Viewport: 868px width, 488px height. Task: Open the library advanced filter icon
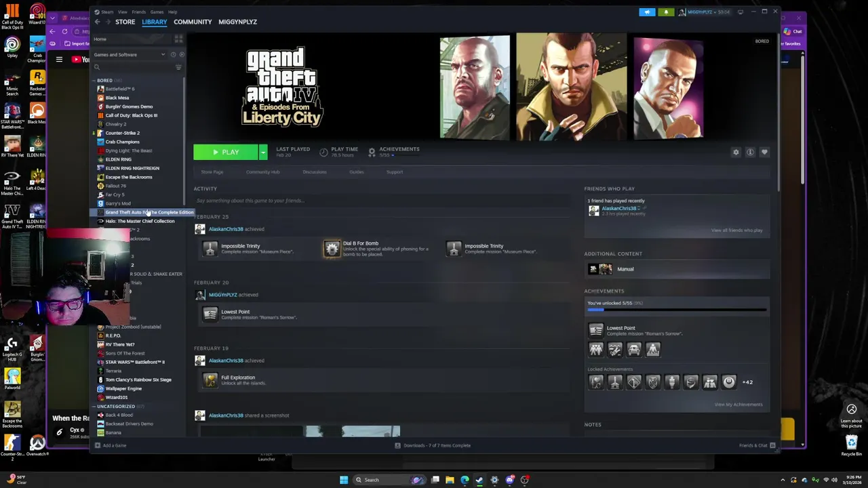click(178, 67)
